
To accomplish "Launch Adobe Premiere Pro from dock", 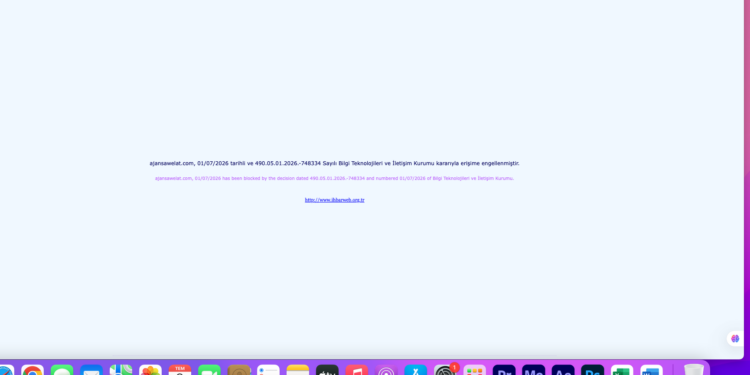I will 504,370.
